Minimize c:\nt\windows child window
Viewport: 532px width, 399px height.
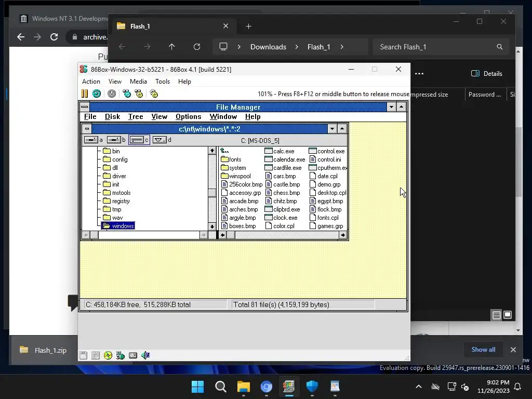point(332,129)
